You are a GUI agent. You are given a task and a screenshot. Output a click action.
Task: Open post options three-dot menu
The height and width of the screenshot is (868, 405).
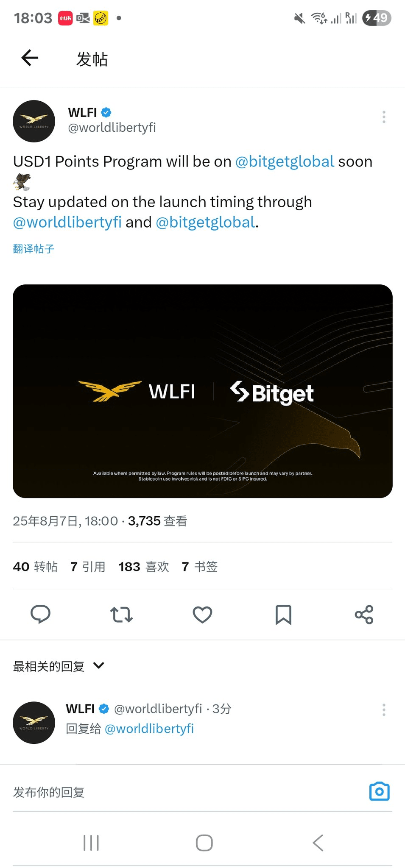tap(384, 117)
